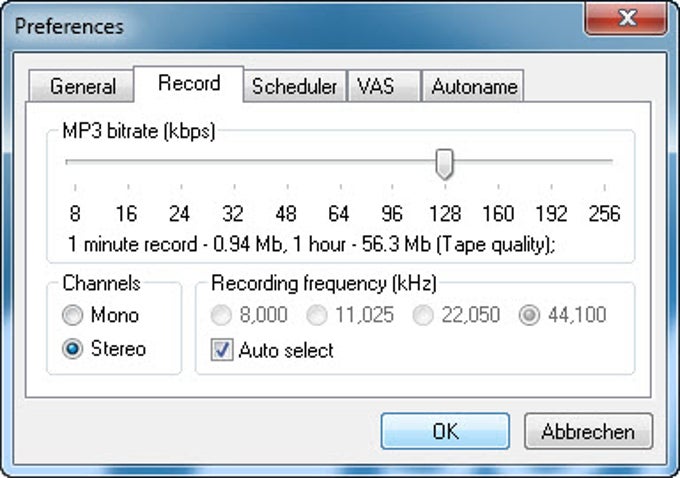Click the 'Channels' group label
680x478 pixels.
coord(101,283)
